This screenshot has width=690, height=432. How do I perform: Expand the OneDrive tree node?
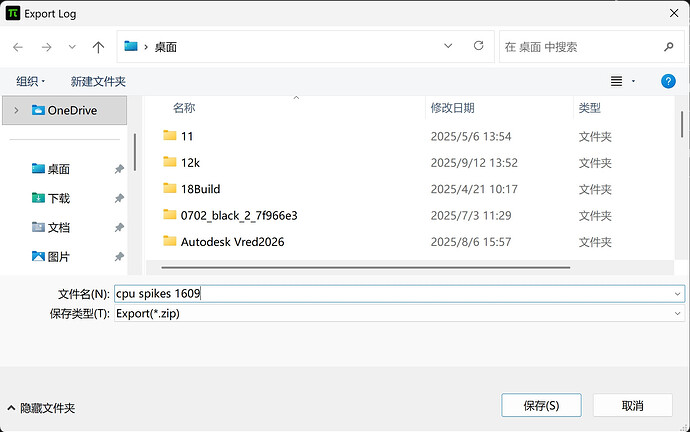pos(16,110)
